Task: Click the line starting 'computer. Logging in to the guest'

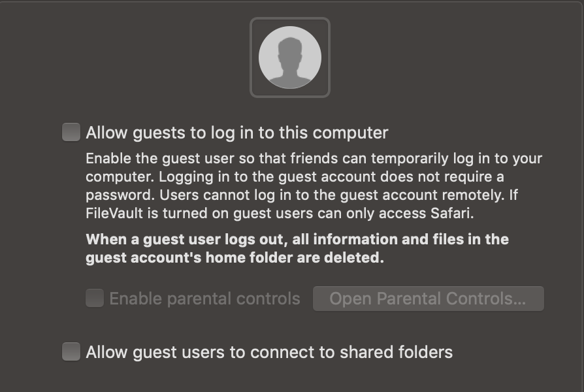Action: point(295,177)
